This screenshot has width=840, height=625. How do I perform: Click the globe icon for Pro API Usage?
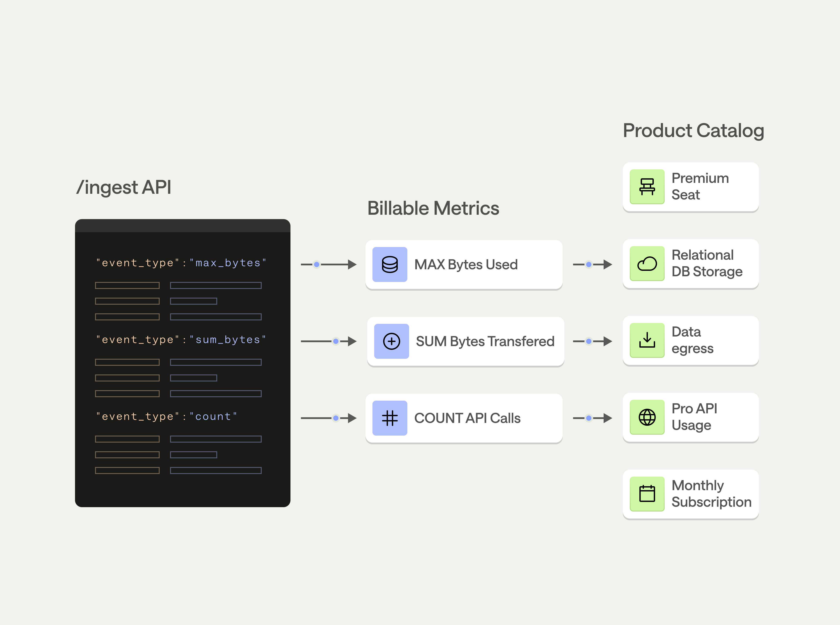click(647, 417)
